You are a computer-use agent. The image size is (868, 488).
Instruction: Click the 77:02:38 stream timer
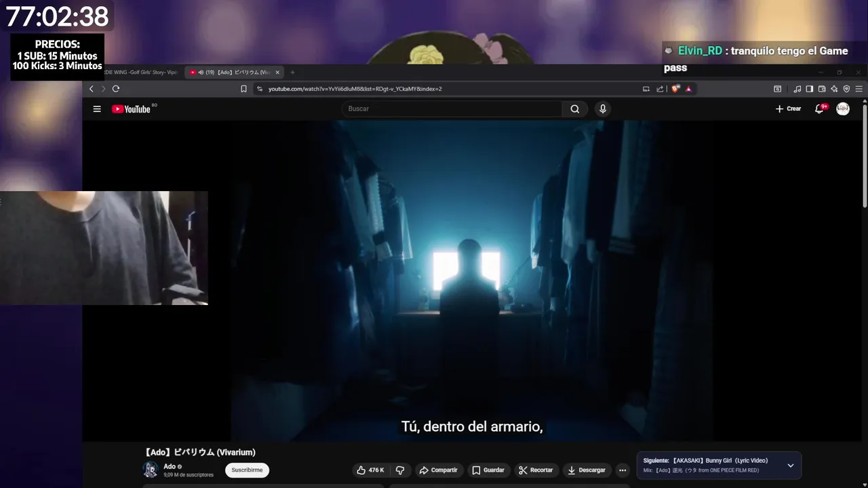click(57, 16)
